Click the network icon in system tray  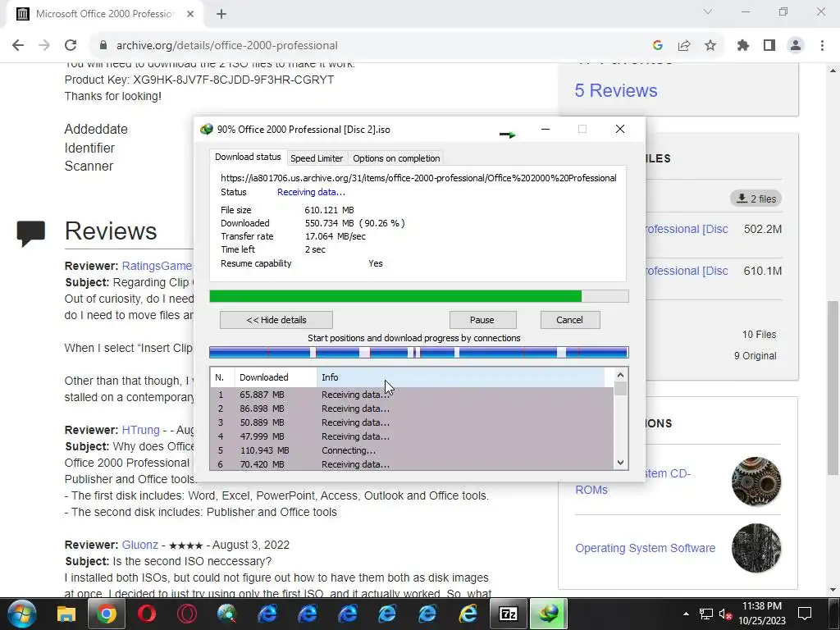pos(706,614)
